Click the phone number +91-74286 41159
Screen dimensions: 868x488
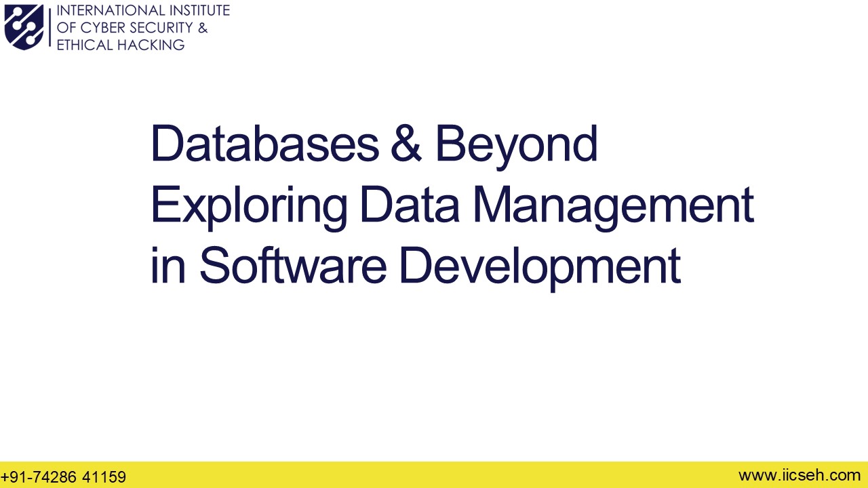(x=64, y=477)
